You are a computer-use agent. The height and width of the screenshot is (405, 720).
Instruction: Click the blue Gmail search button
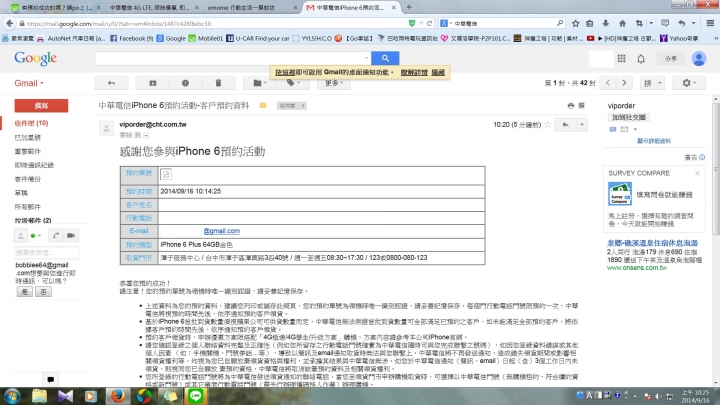(385, 58)
